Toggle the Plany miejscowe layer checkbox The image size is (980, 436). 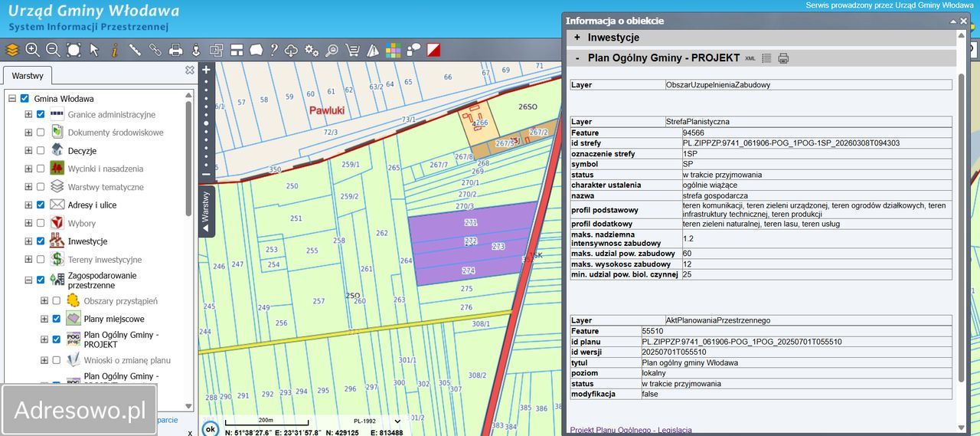coord(56,319)
